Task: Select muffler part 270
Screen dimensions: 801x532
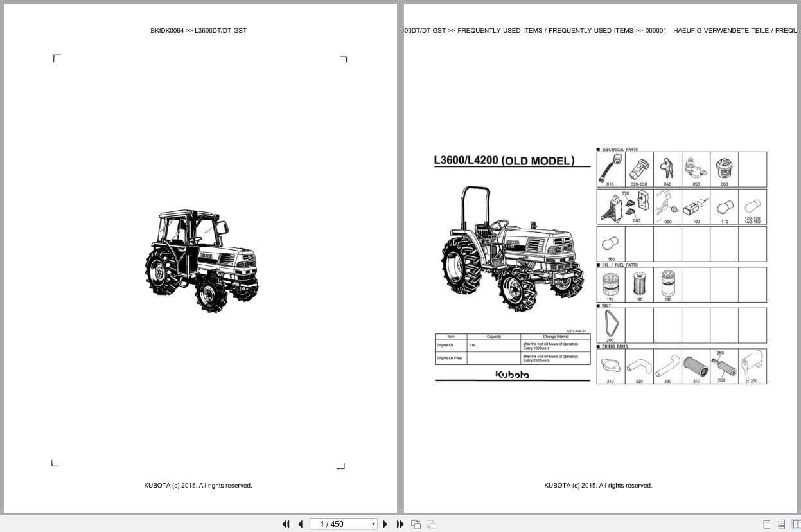Action: 752,367
